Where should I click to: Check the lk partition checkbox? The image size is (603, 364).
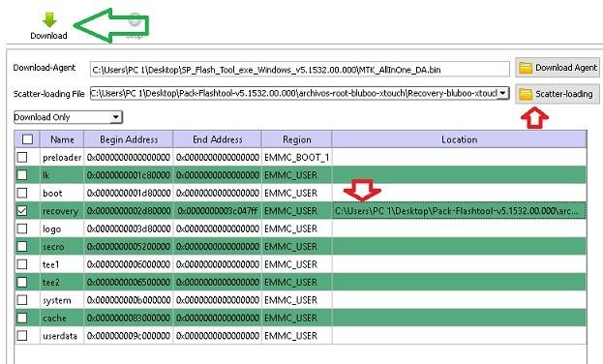(22, 175)
